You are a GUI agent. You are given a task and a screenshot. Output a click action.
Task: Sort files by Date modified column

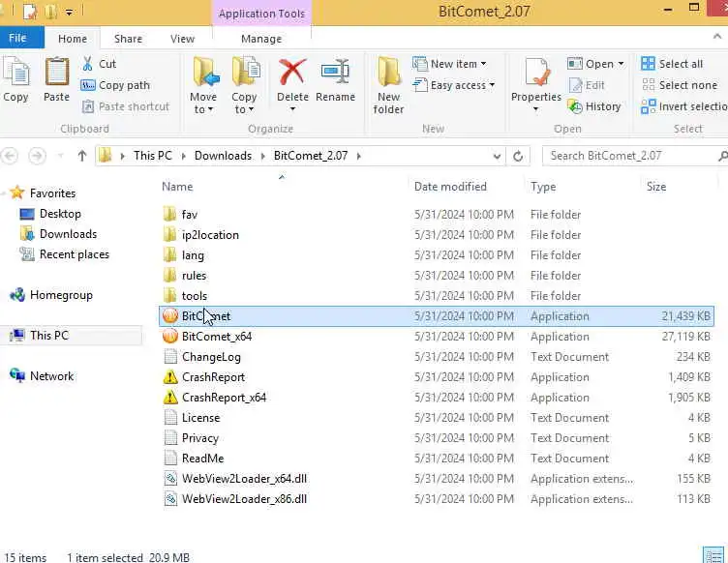coord(450,187)
